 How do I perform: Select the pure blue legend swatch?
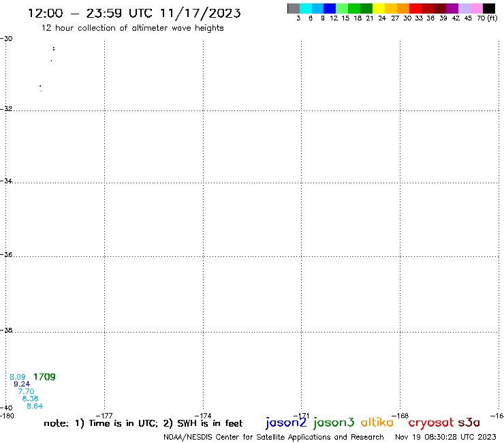(x=330, y=8)
